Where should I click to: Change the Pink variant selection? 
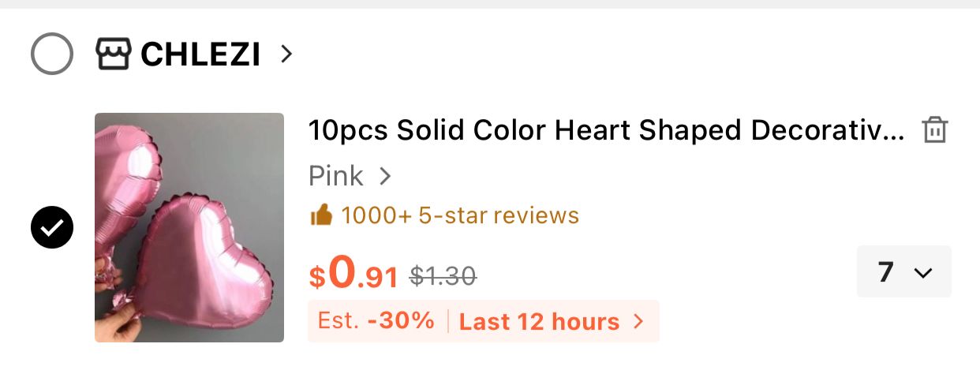[x=350, y=176]
